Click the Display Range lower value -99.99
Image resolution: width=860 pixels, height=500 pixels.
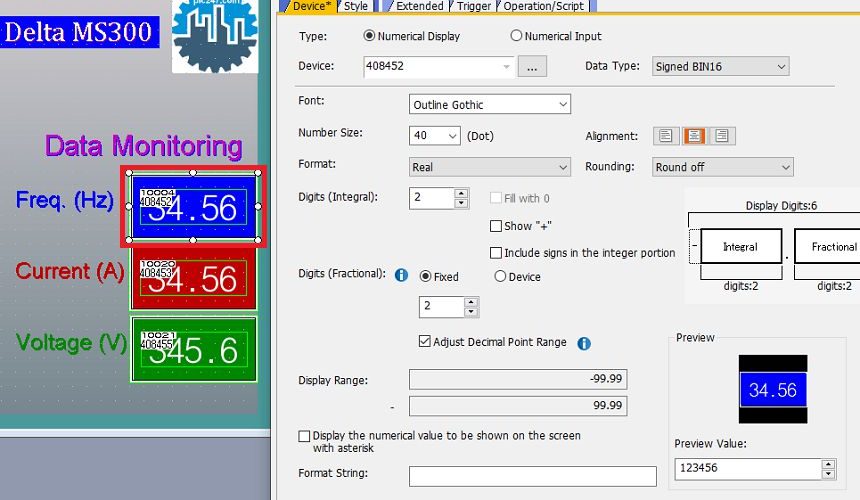518,379
